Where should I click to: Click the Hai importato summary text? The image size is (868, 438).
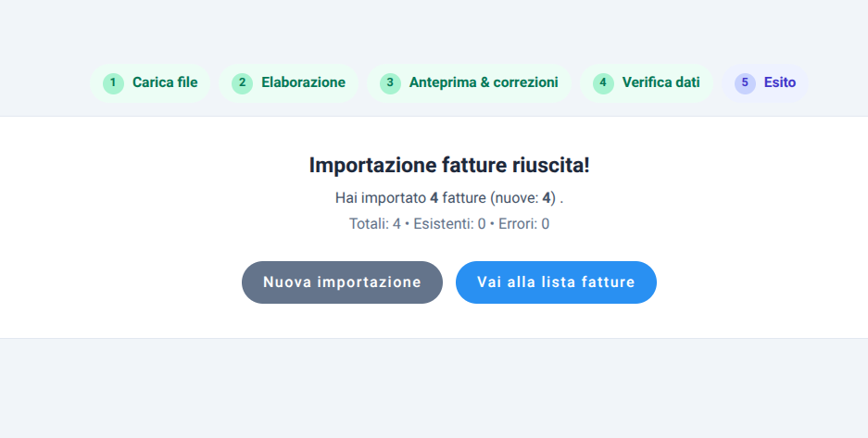point(380,198)
